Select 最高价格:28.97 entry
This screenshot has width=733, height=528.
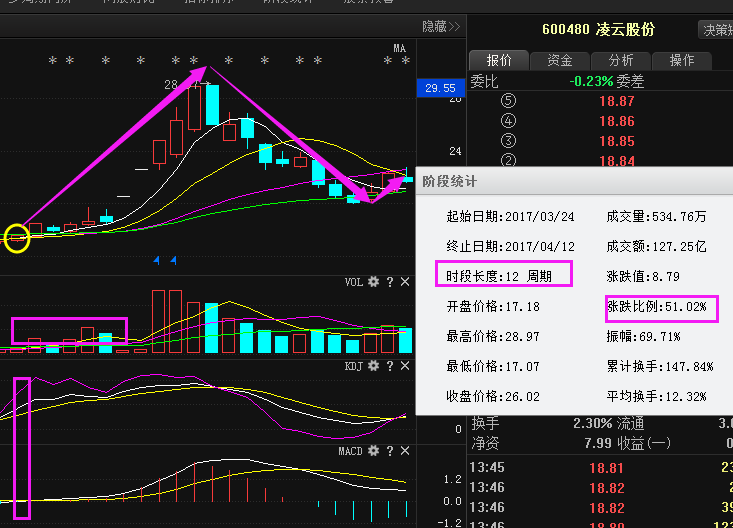tap(493, 336)
